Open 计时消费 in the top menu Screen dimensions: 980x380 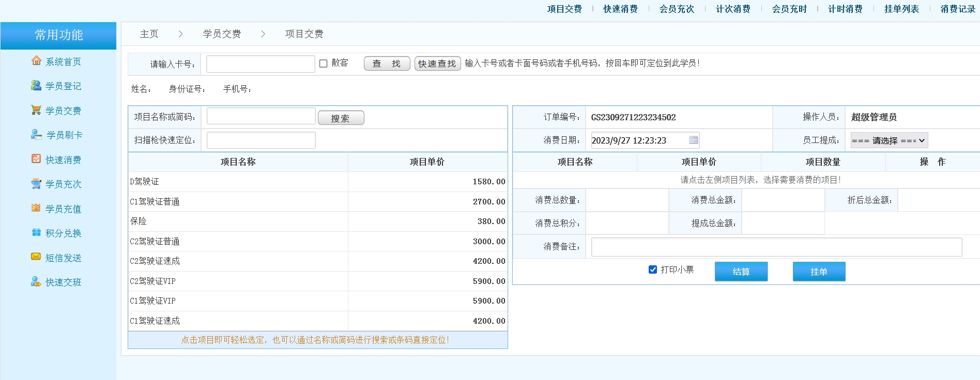tap(845, 9)
